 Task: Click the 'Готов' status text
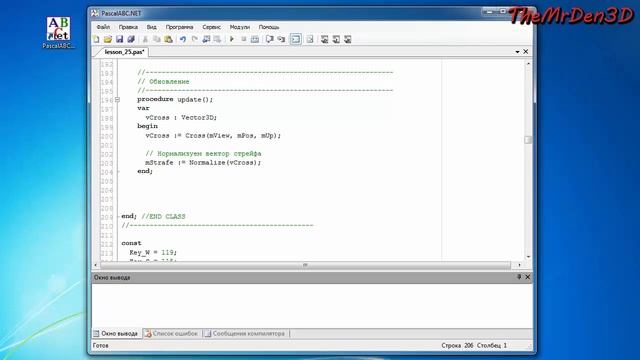100,345
